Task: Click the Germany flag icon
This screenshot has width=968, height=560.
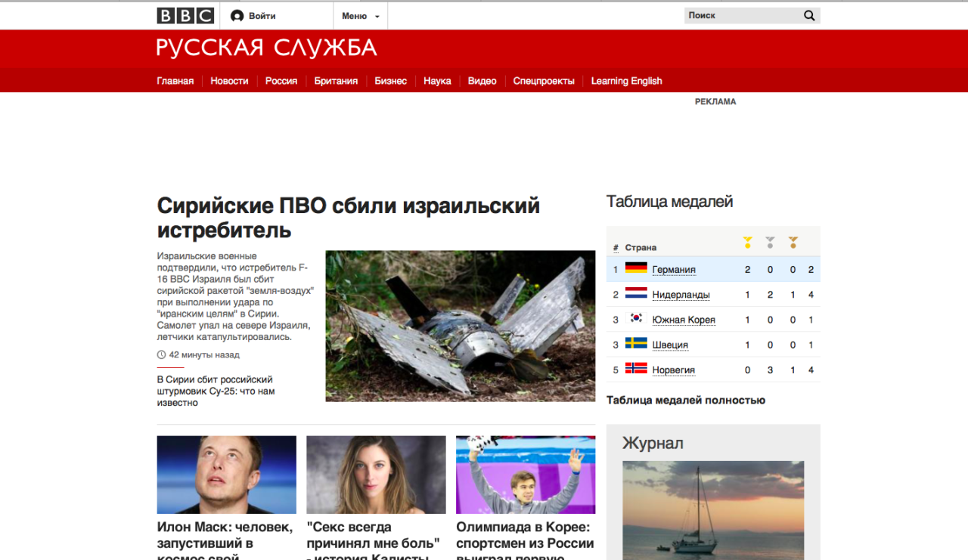Action: [x=636, y=268]
